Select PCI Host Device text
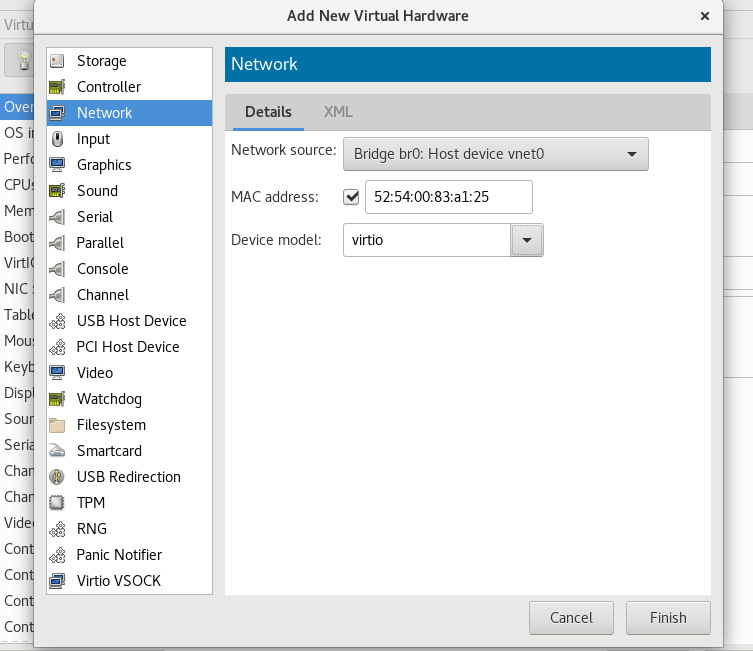The image size is (753, 651). coord(128,347)
